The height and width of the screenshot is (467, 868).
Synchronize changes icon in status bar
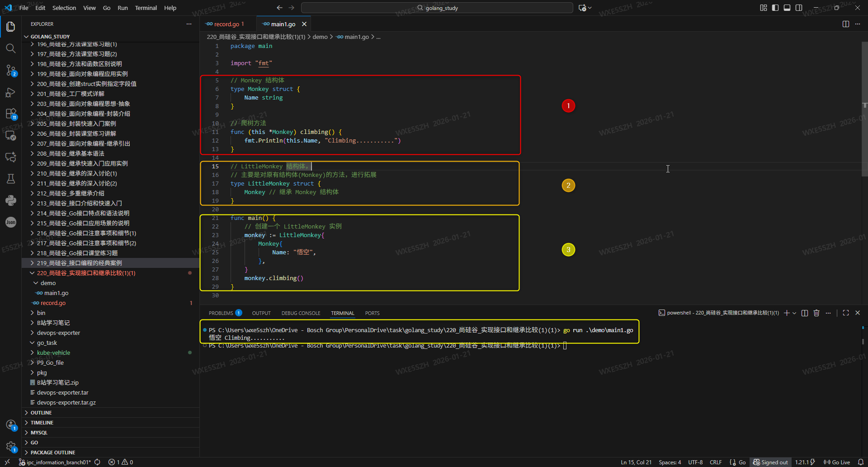click(97, 462)
